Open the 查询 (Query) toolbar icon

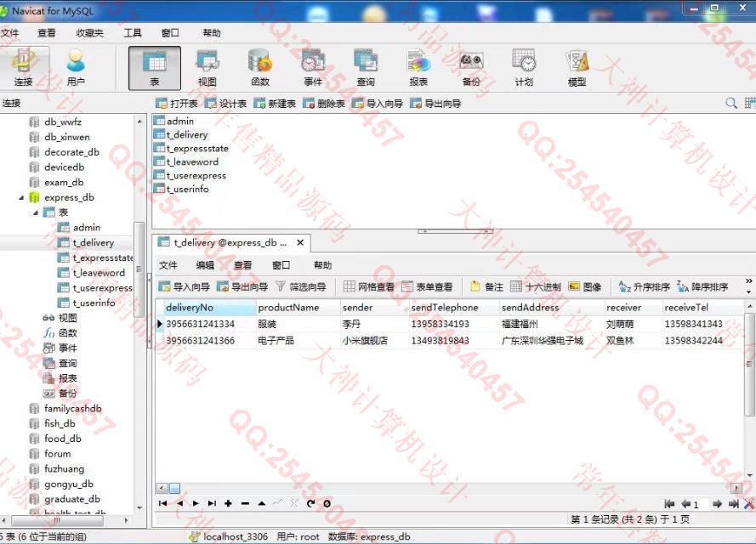click(x=366, y=68)
